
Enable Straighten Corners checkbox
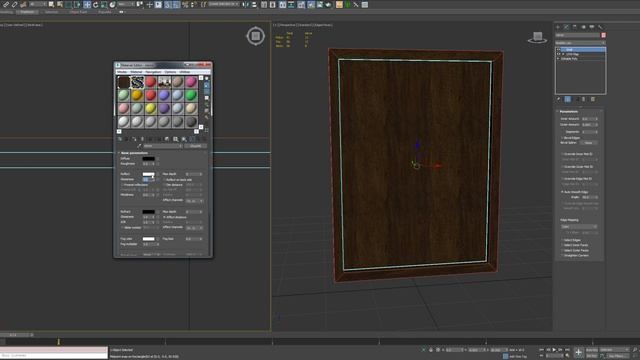[562, 256]
